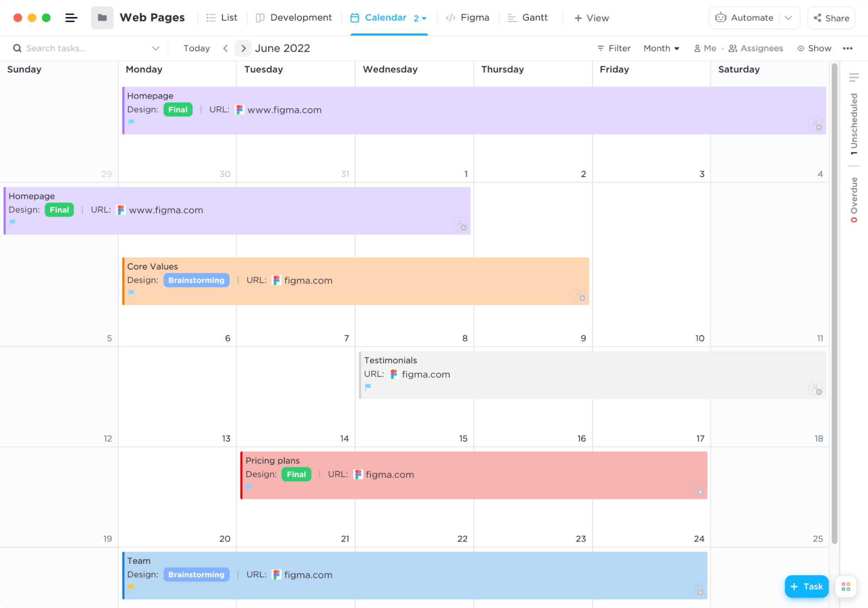This screenshot has width=868, height=608.
Task: Switch to the Development tab
Action: coord(294,18)
